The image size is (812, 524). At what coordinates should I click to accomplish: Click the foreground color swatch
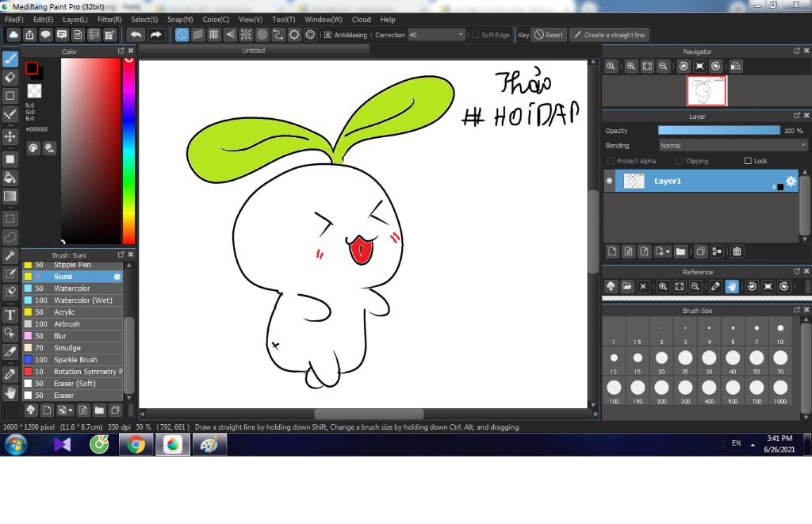(32, 68)
